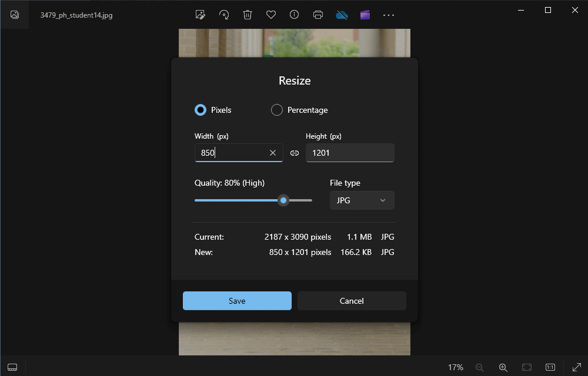The width and height of the screenshot is (588, 376).
Task: Enter fullscreen using the diagonal arrows icon
Action: (x=577, y=367)
